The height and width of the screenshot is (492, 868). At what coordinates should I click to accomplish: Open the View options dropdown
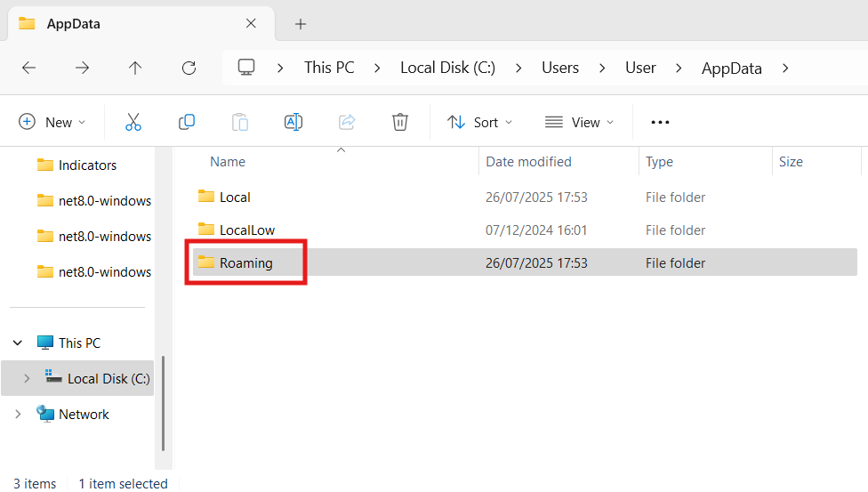click(x=579, y=122)
